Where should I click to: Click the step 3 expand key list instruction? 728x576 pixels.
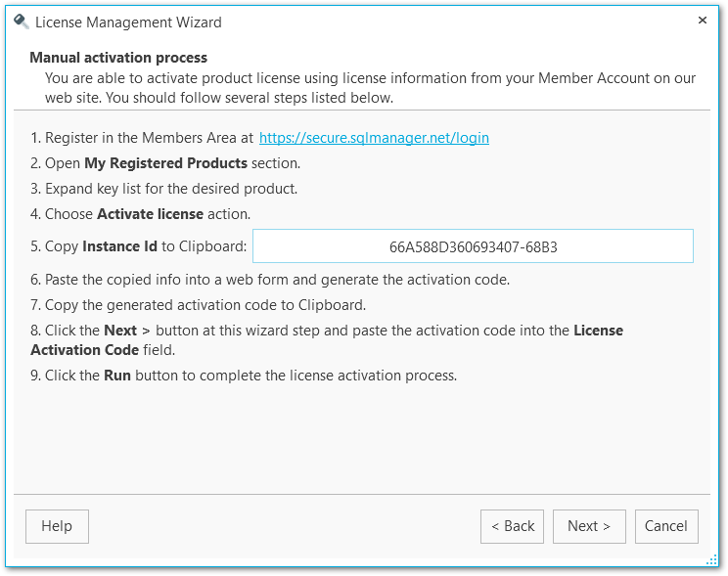(x=163, y=189)
